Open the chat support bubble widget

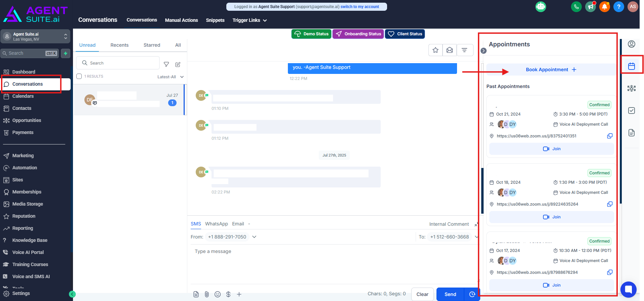628,289
